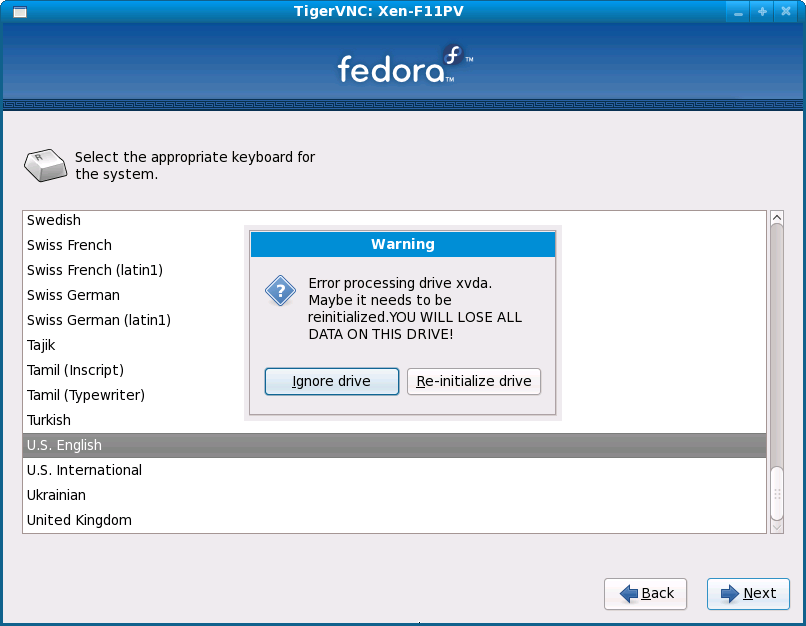Click the scrollbar up arrow
806x626 pixels.
click(x=776, y=217)
